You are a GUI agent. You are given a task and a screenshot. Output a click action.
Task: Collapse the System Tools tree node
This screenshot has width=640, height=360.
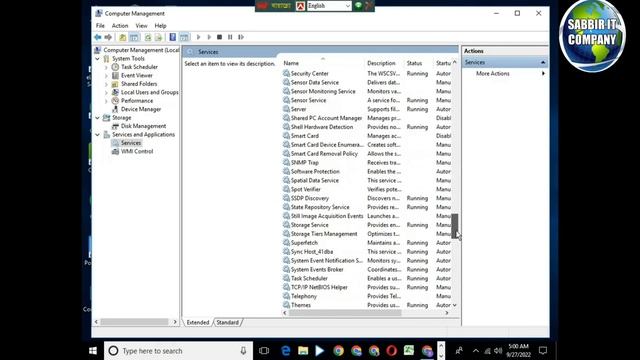click(x=98, y=59)
